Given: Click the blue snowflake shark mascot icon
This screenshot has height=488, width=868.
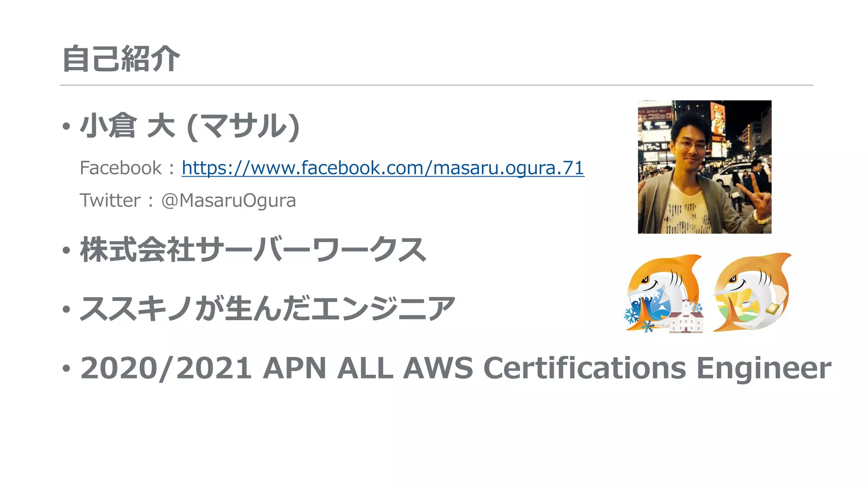Looking at the screenshot, I should (x=663, y=293).
